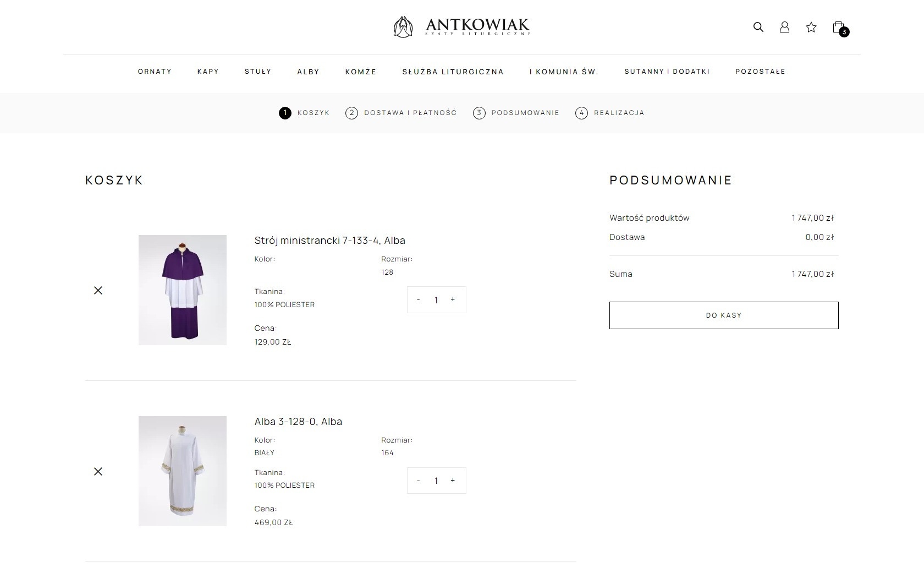Click the purple altar server outfit thumbnail
This screenshot has width=924, height=578.
[x=183, y=290]
